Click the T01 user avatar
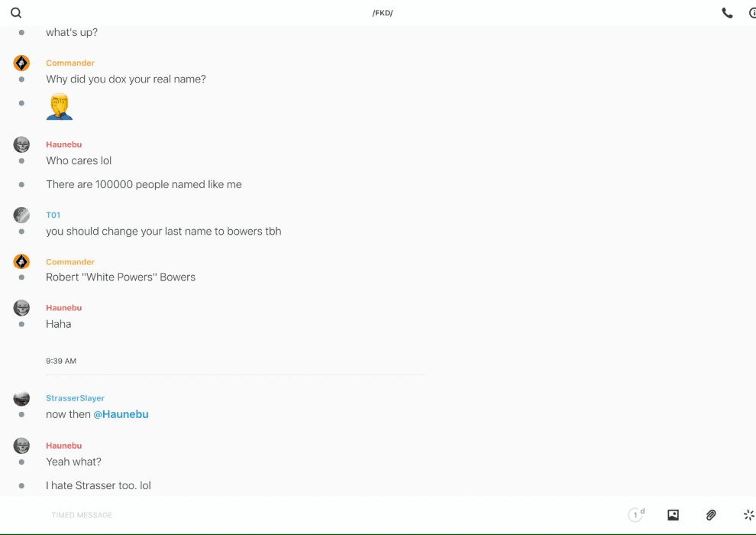 coord(21,215)
